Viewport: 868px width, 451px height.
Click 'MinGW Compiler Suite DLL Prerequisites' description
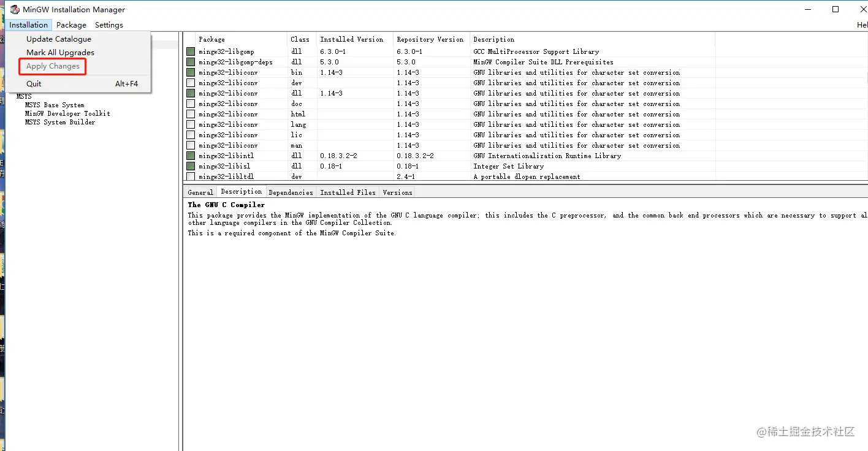pos(543,62)
